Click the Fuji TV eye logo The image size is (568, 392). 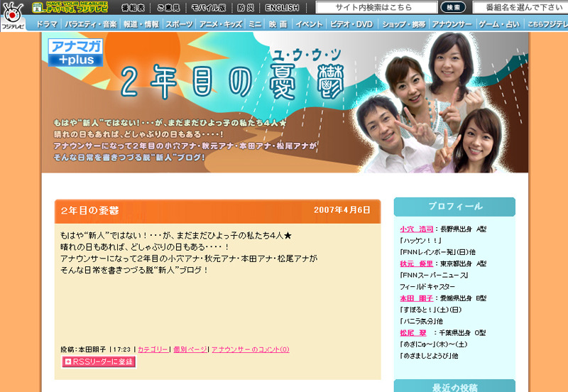[x=13, y=15]
